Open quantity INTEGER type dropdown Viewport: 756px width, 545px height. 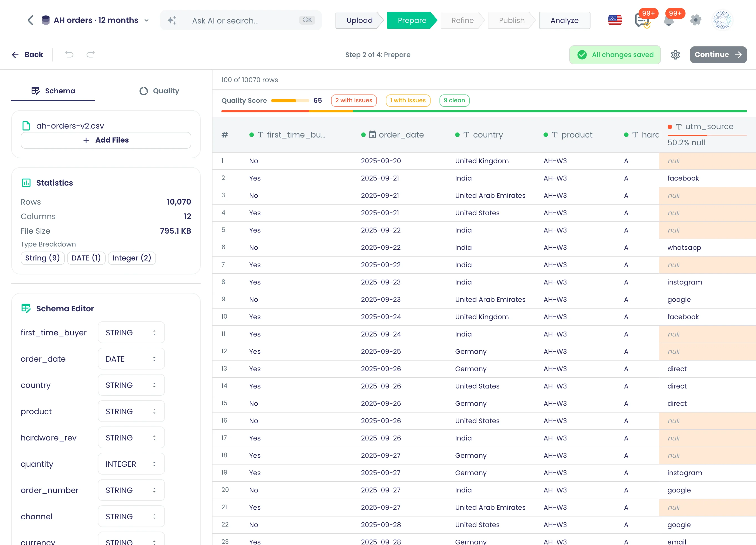pos(131,464)
